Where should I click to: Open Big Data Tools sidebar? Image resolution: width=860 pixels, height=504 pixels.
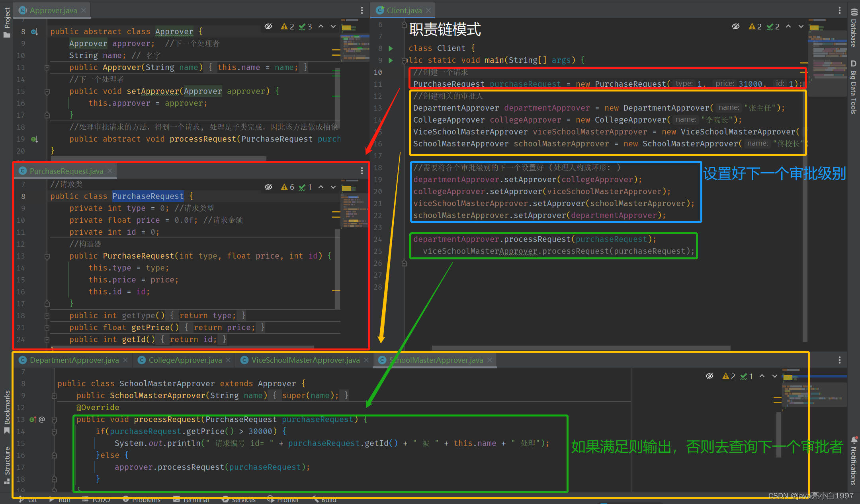click(x=854, y=88)
